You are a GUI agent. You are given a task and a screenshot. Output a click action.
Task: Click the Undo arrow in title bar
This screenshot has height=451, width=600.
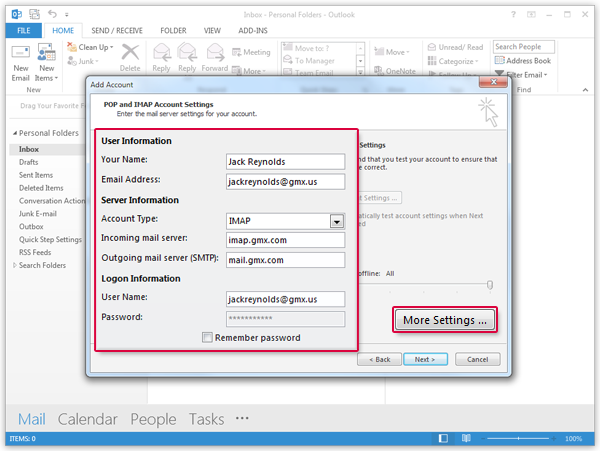51,12
